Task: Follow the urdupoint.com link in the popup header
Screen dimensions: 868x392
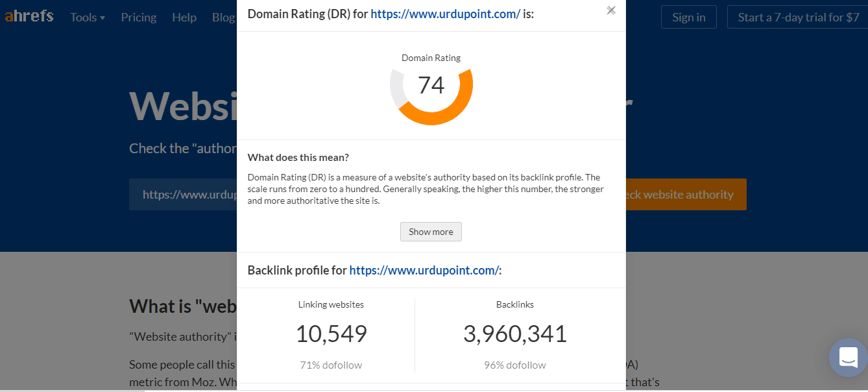Action: (x=445, y=13)
